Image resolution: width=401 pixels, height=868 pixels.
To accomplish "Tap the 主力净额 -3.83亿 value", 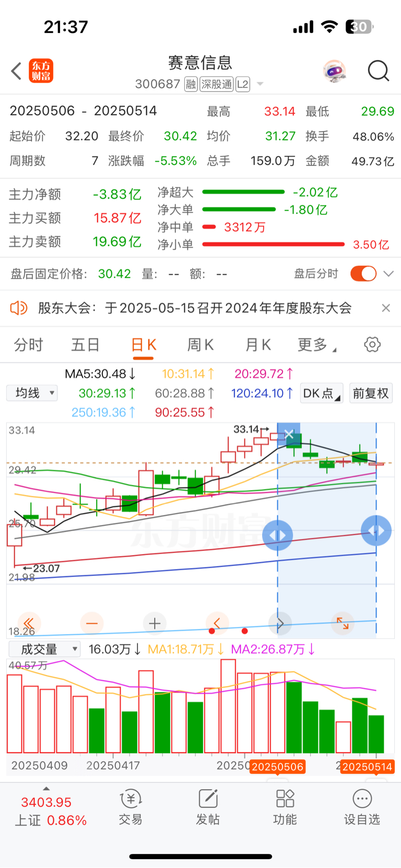I will click(117, 194).
